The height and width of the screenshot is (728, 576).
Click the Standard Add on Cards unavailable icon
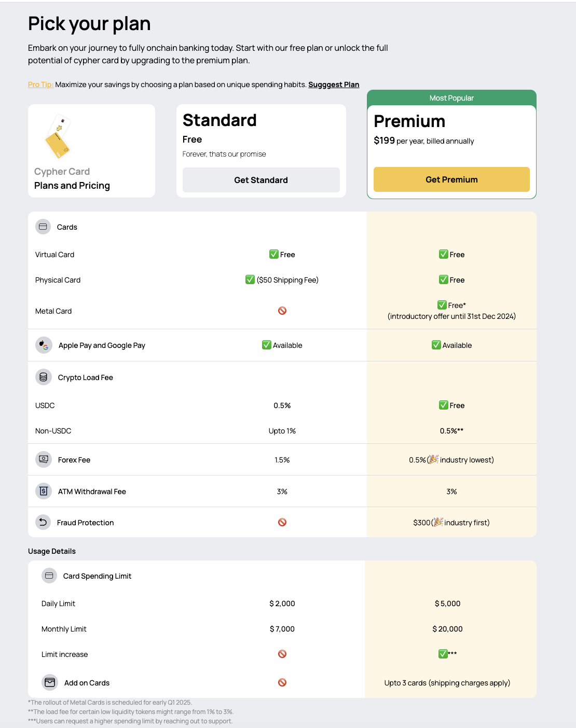point(282,682)
